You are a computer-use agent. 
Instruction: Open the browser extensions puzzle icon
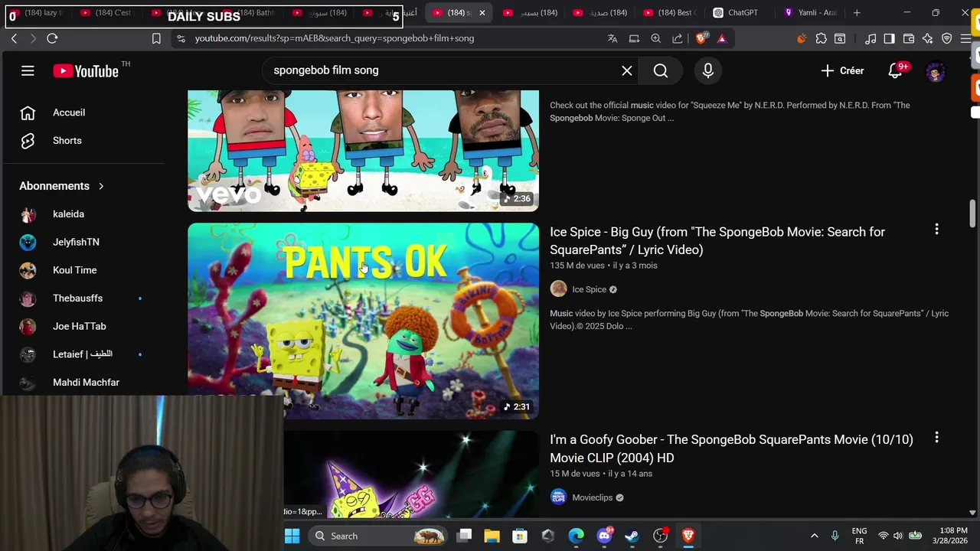pyautogui.click(x=822, y=38)
